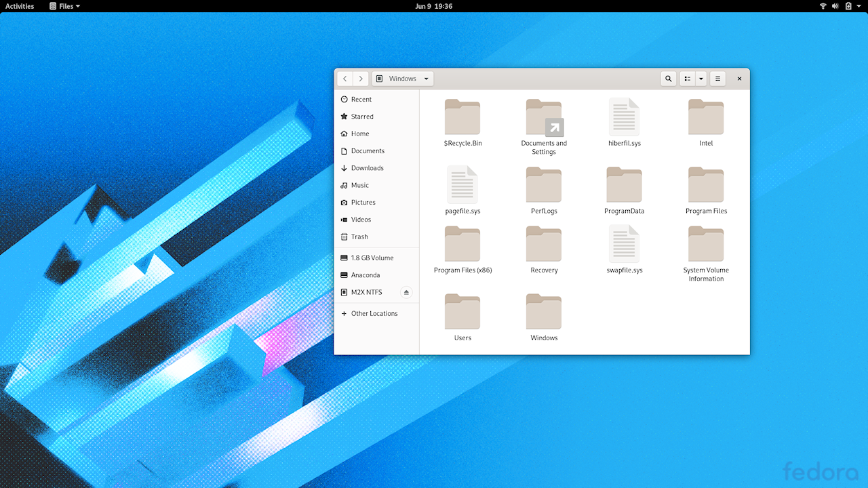
Task: Open Pictures in the sidebar
Action: point(377,203)
